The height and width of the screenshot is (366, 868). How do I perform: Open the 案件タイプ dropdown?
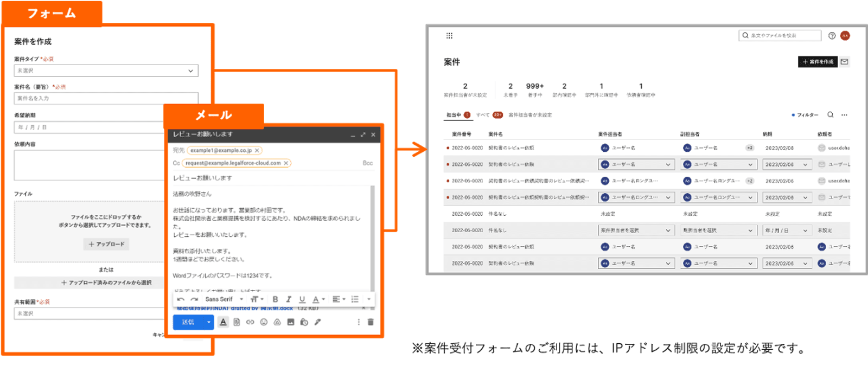pos(106,70)
